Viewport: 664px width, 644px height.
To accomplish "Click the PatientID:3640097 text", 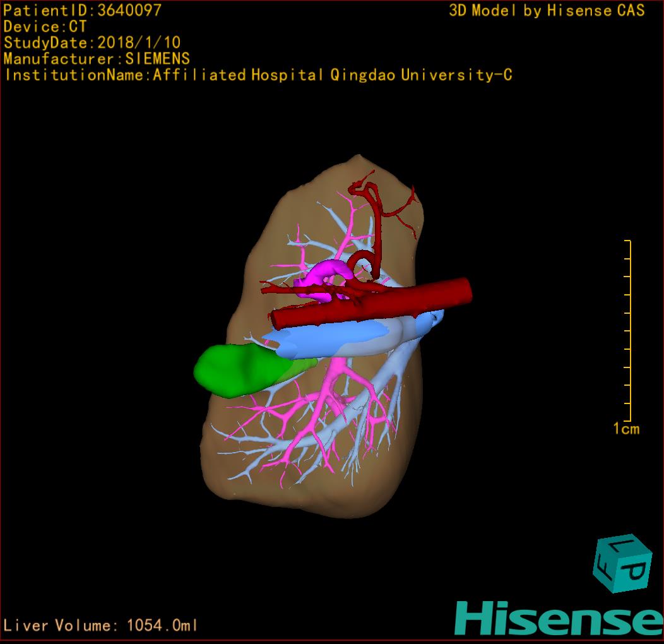I will (82, 10).
